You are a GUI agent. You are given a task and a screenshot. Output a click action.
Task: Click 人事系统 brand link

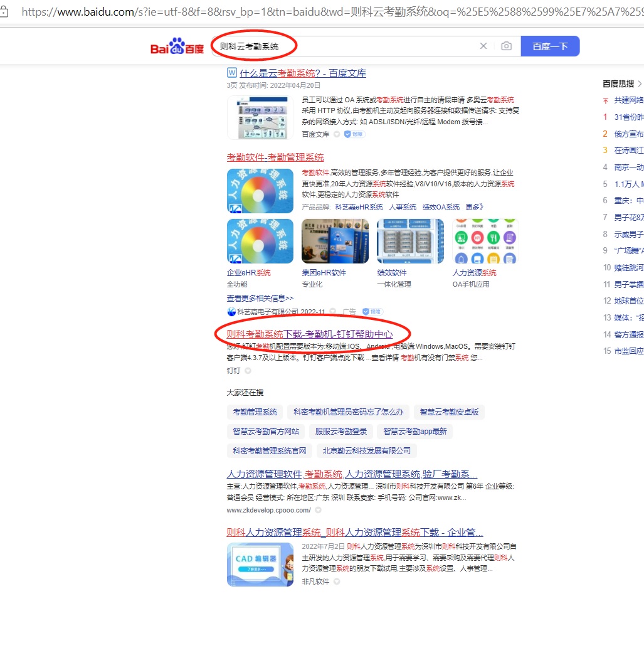pos(403,207)
